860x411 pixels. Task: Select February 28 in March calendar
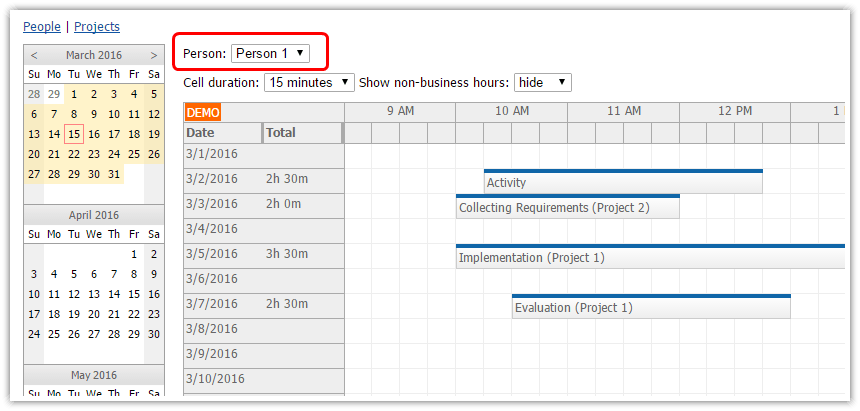pyautogui.click(x=34, y=94)
